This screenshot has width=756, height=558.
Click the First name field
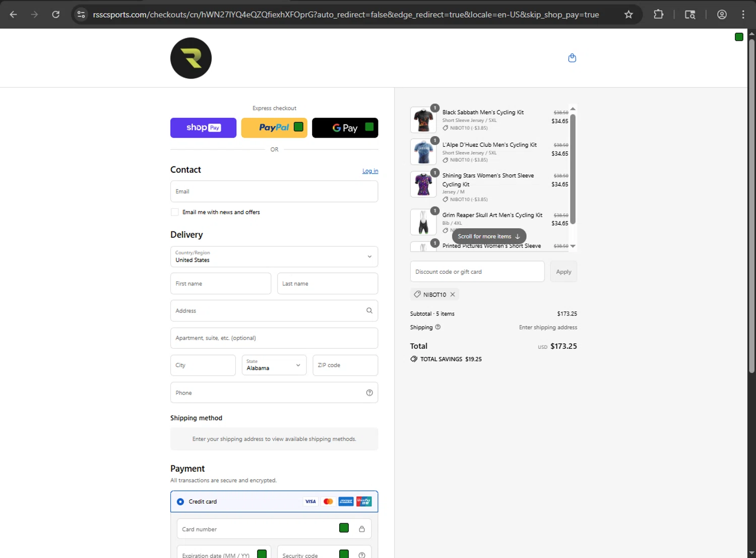click(221, 284)
